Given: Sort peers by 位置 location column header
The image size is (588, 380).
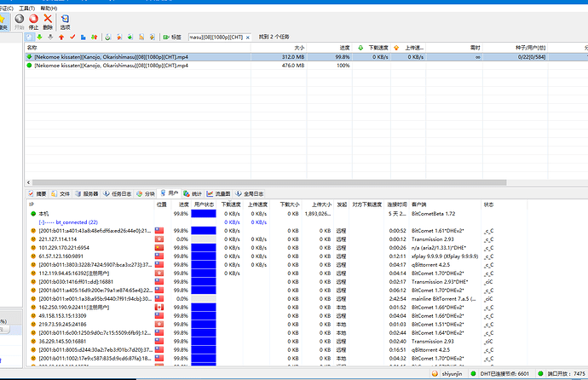Looking at the screenshot, I should pos(162,204).
